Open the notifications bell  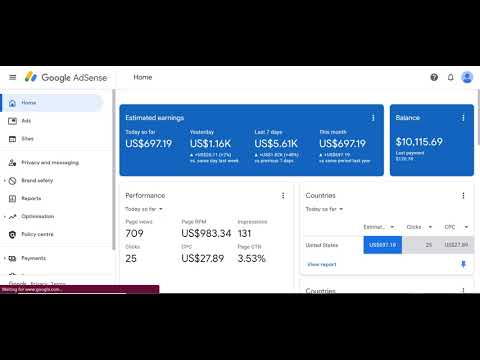coord(450,77)
